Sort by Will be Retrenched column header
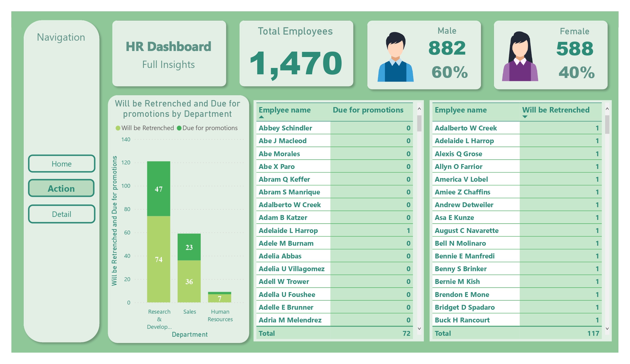 (556, 110)
